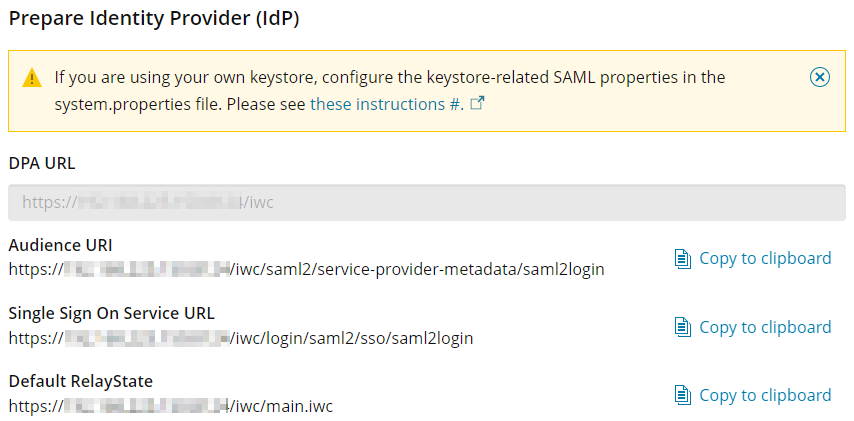Click the Default RelayState main.iwc URL text
854x421 pixels.
(170, 406)
